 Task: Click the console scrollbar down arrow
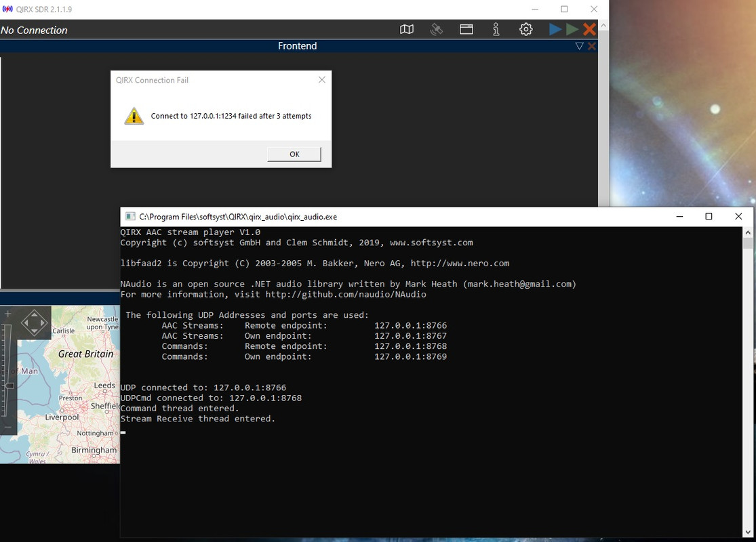[x=748, y=533]
